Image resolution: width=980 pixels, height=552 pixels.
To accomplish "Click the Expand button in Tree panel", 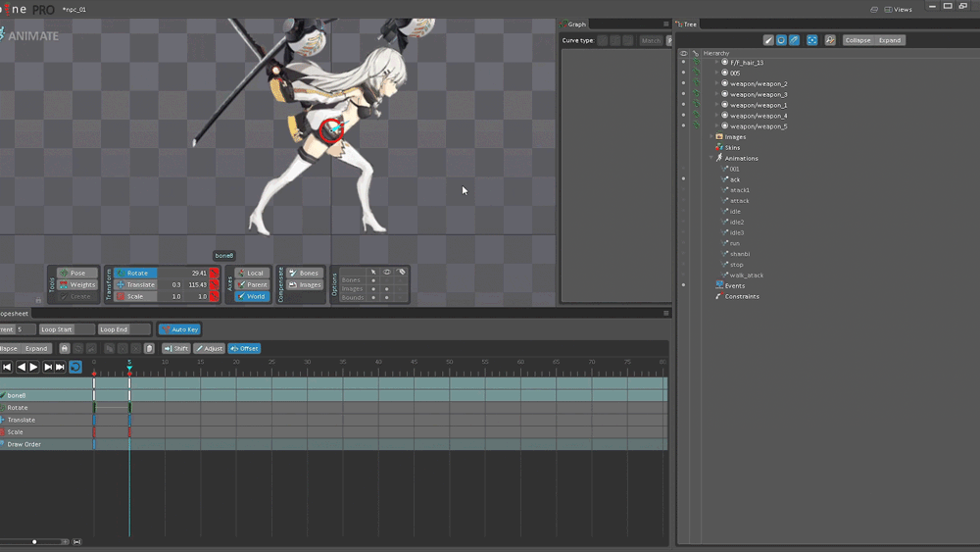I will pyautogui.click(x=890, y=40).
